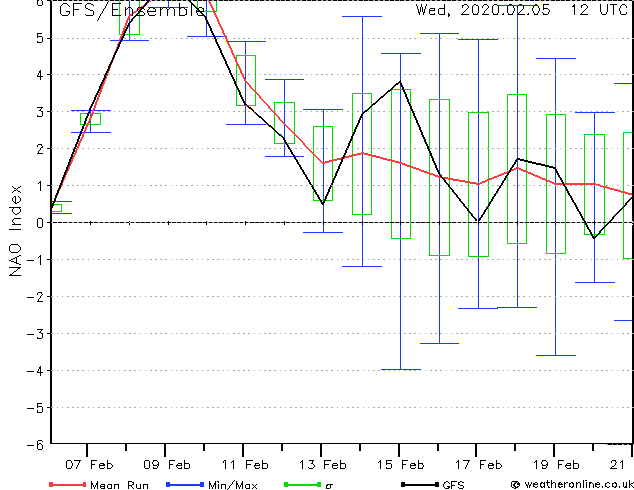This screenshot has width=634, height=490.
Task: Click the y-axis value '-4'
Action: tap(35, 371)
